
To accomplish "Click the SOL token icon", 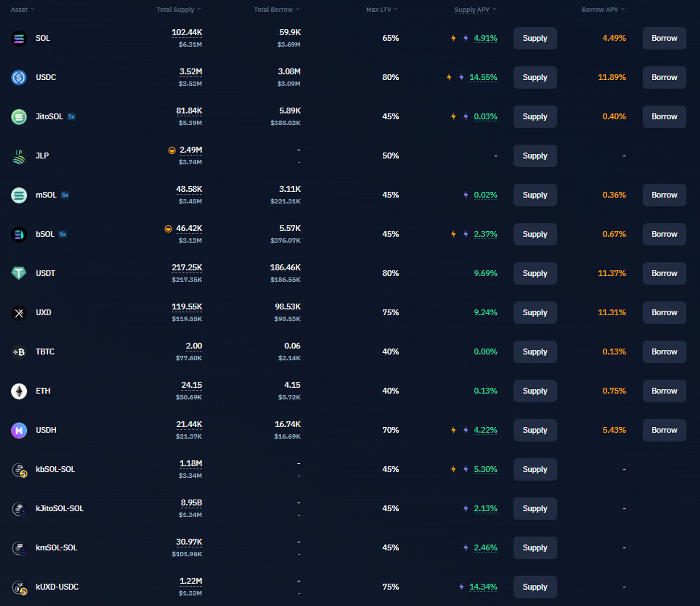I will tap(19, 38).
